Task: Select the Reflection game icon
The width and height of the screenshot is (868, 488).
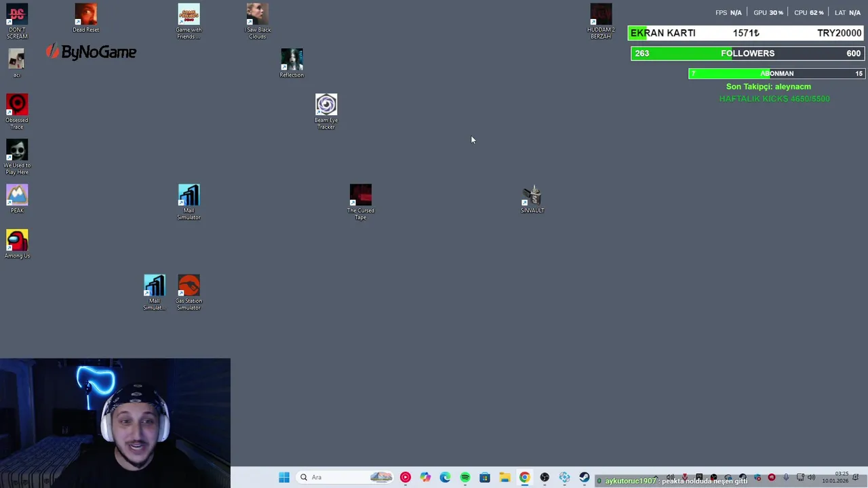Action: 292,63
